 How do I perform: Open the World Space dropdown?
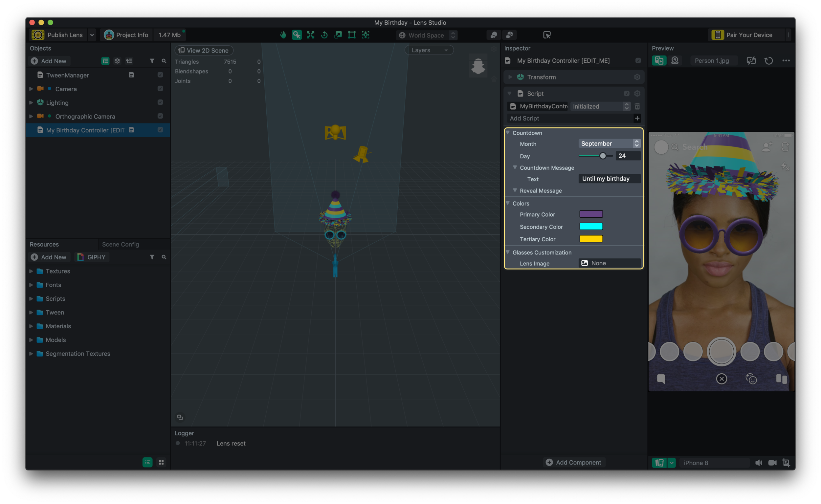tap(426, 35)
